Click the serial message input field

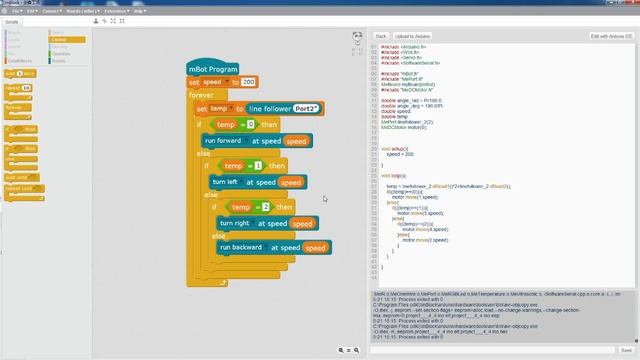pyautogui.click(x=492, y=350)
